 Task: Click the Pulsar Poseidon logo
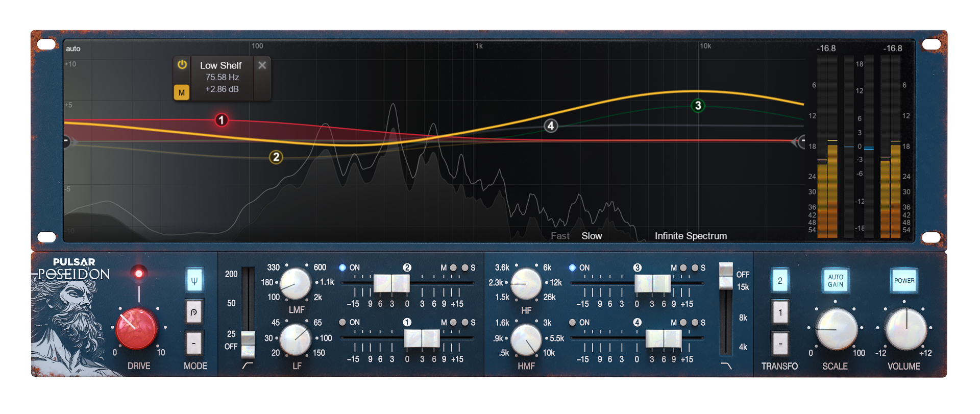pos(73,269)
